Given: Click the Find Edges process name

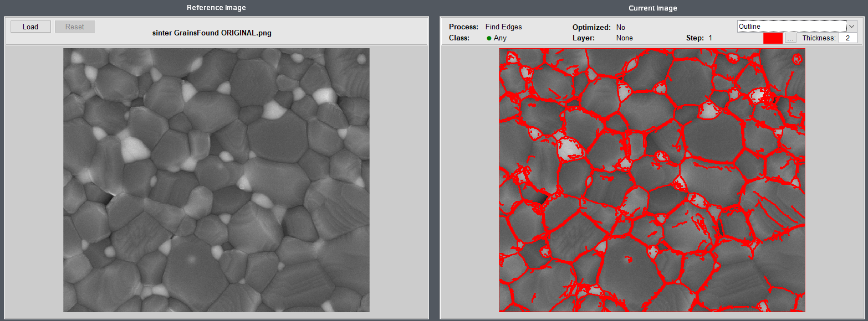Looking at the screenshot, I should click(x=503, y=27).
